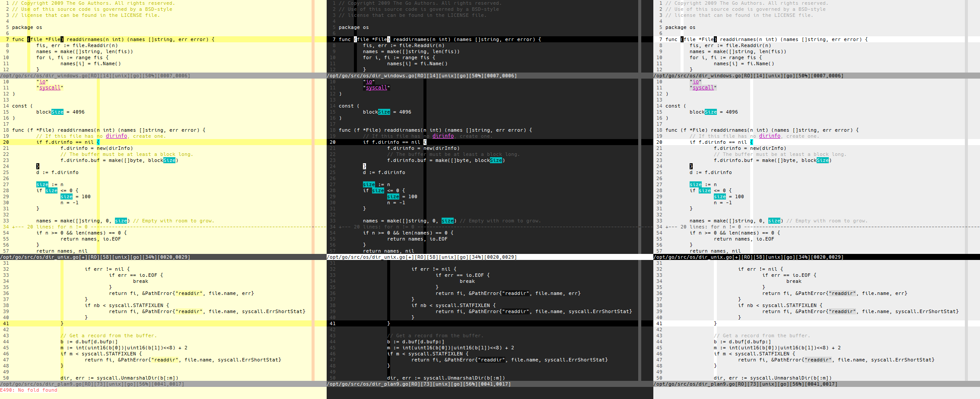Click 'b := d.buf[d.bufp:]' in dark pane

pos(416,342)
